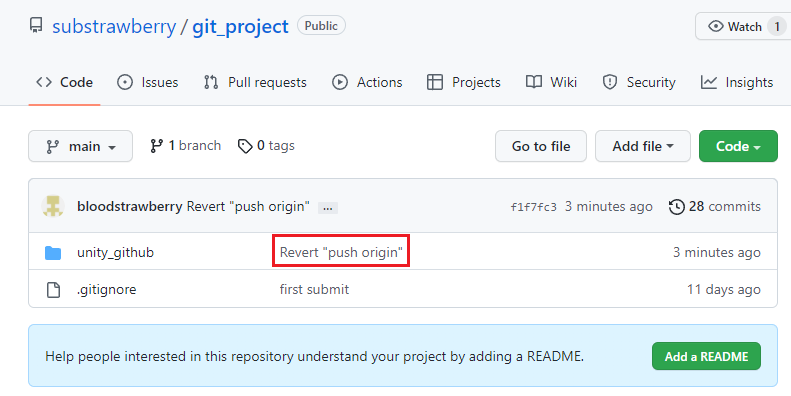Open the substrawberry owner profile link
Image resolution: width=791 pixels, height=396 pixels.
(114, 26)
